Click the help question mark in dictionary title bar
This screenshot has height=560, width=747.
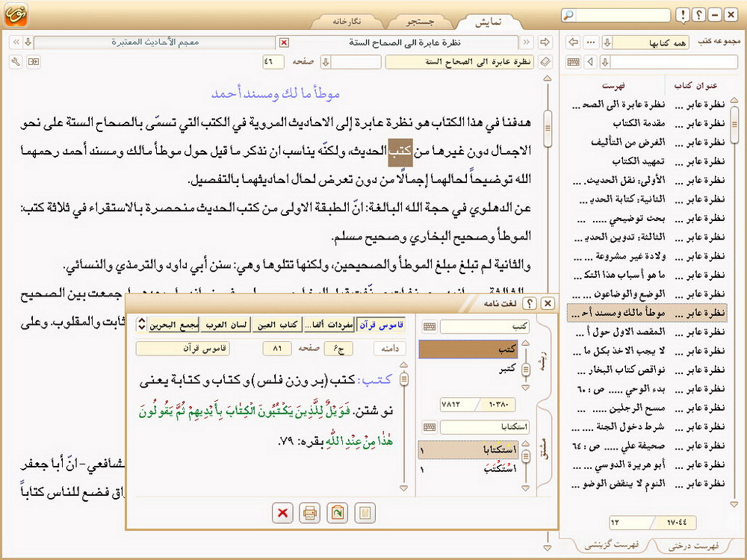pyautogui.click(x=530, y=303)
